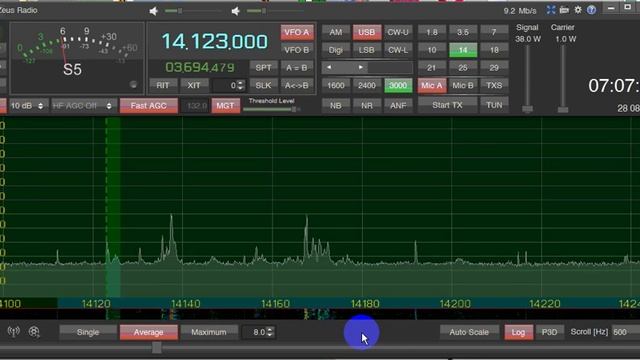Open the folder icon beside the gear
Viewport: 640px width, 360px height.
(564, 10)
